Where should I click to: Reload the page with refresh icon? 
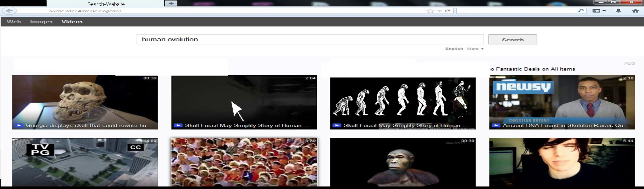[448, 11]
